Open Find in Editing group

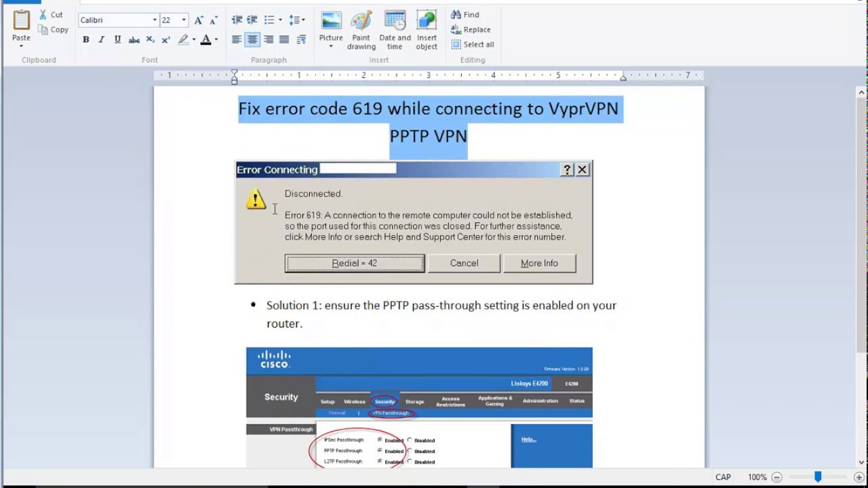[x=465, y=14]
